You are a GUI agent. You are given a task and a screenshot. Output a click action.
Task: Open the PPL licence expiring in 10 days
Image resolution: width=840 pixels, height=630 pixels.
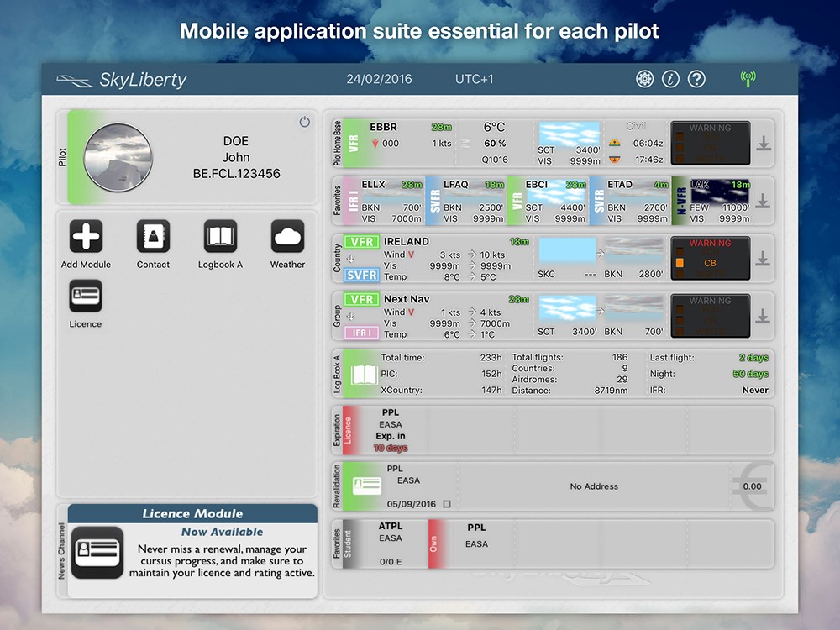pos(385,430)
